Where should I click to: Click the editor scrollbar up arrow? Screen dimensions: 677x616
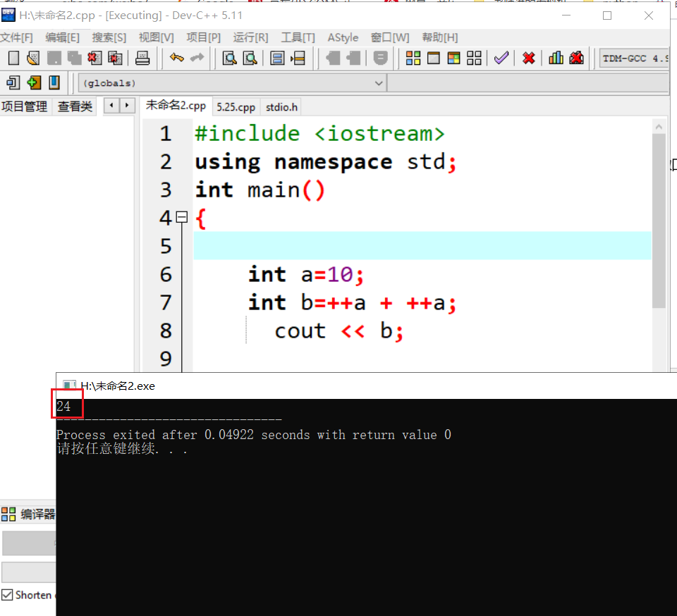659,127
